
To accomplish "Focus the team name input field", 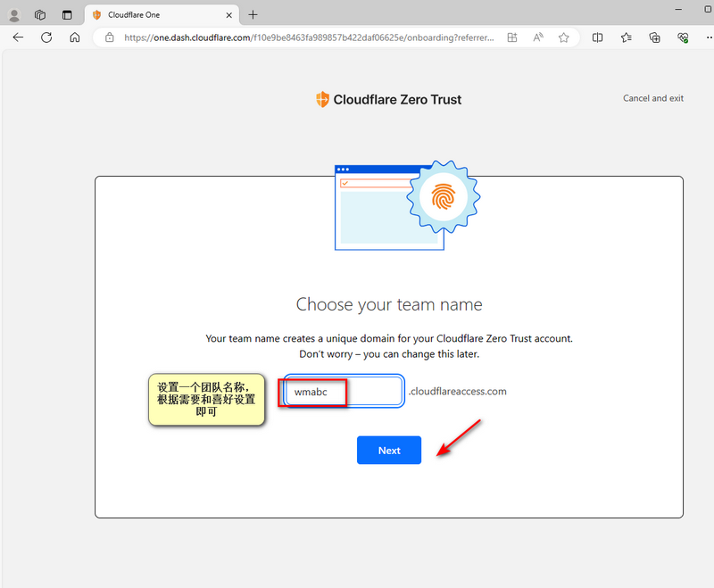I will (x=344, y=391).
